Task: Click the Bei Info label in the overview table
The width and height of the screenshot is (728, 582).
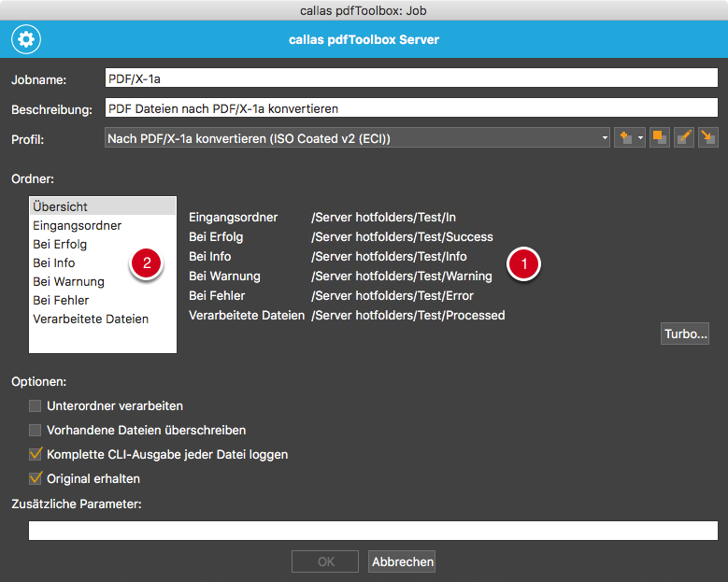Action: tap(210, 256)
